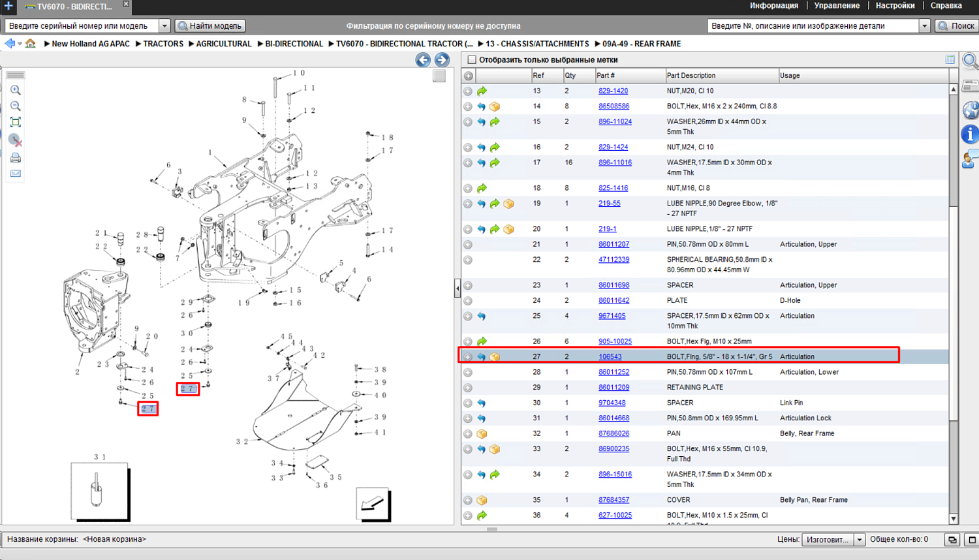Add spherical bearing 47112339 with its plus button

[x=468, y=260]
